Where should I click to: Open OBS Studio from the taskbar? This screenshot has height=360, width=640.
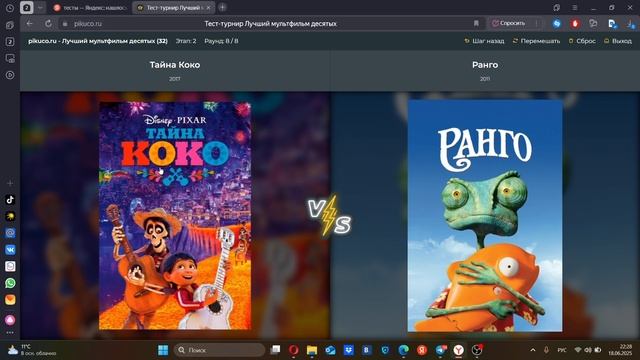point(477,350)
